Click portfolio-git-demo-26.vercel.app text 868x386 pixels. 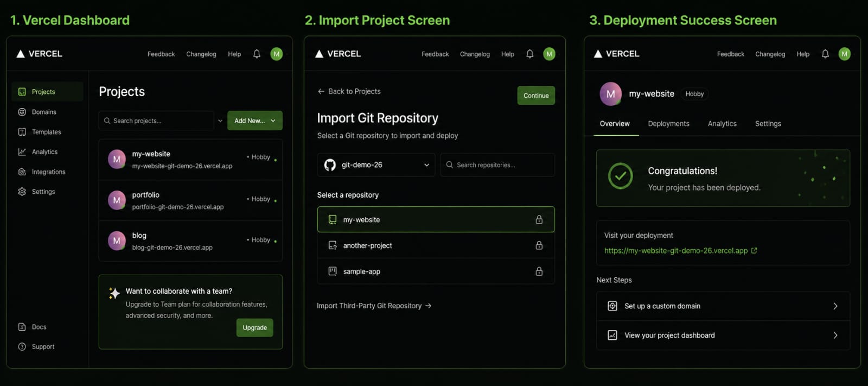[x=178, y=207]
